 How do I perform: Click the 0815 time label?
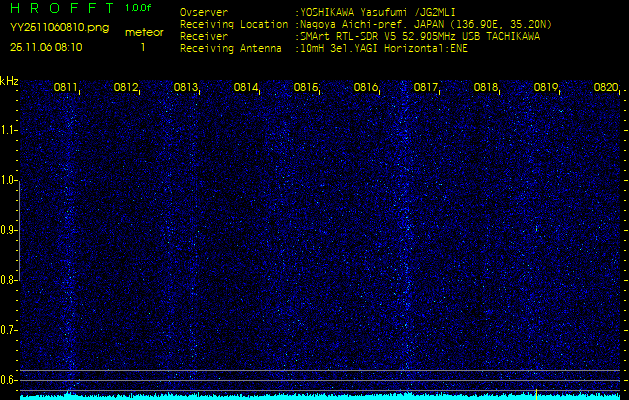pyautogui.click(x=306, y=87)
